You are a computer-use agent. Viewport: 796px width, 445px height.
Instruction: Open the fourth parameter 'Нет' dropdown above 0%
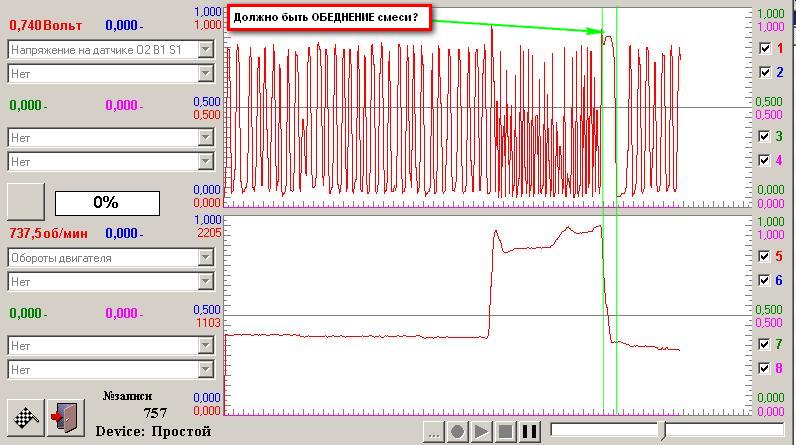point(111,162)
